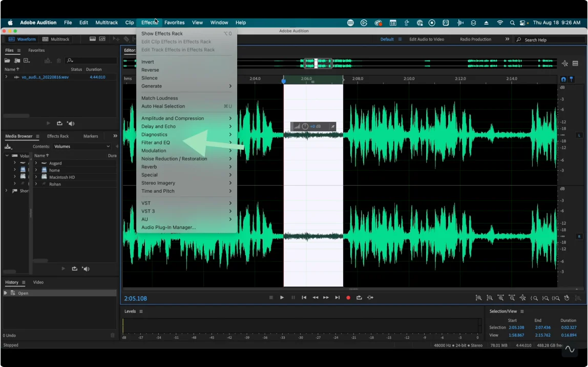The height and width of the screenshot is (367, 588).
Task: Click Zoom Out Amplitude icon
Action: [x=489, y=298]
